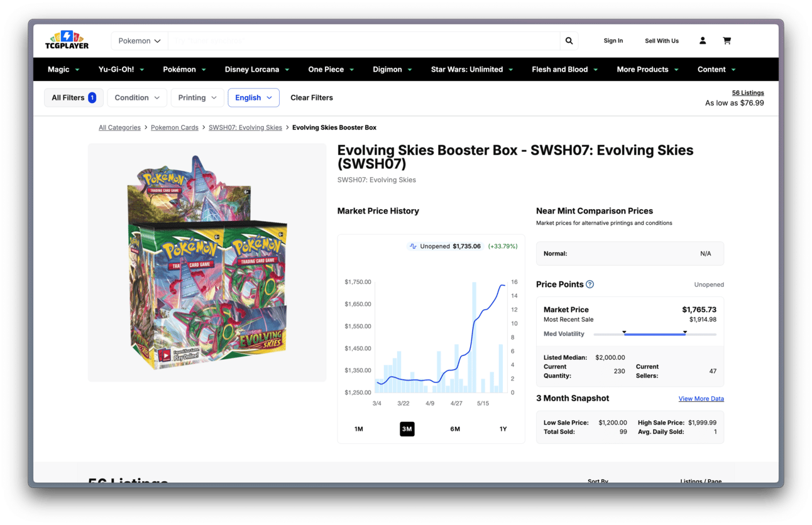The width and height of the screenshot is (812, 525).
Task: Click the Price Points help icon
Action: point(590,284)
